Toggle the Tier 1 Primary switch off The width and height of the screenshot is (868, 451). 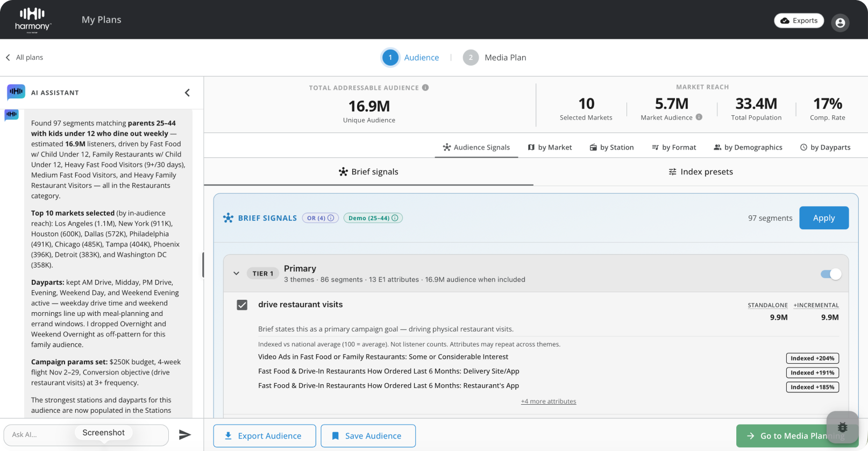click(831, 274)
